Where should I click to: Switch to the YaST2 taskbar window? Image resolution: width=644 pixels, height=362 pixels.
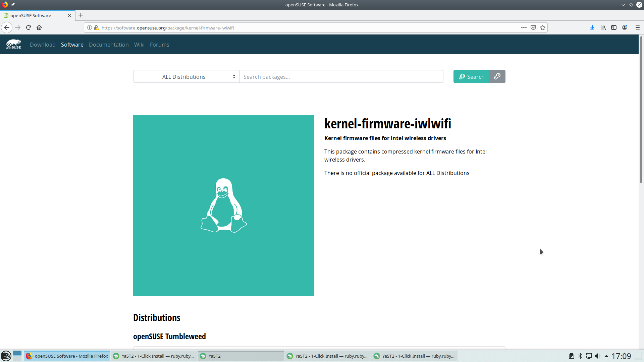(x=240, y=356)
